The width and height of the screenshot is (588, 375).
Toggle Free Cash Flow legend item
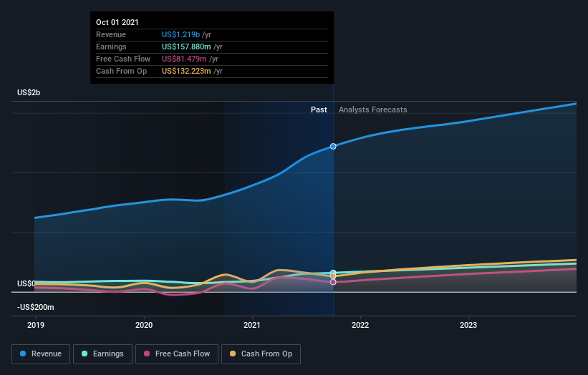click(176, 354)
